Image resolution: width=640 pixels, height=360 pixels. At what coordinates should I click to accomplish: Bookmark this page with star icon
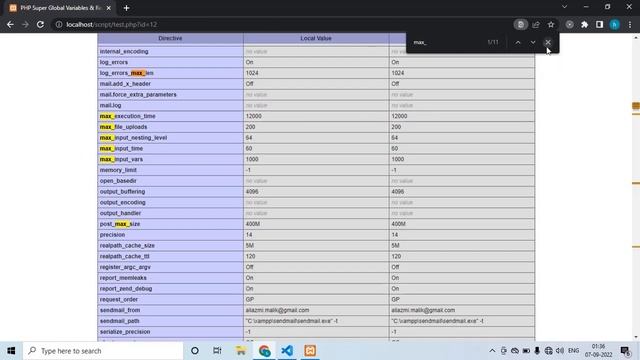pyautogui.click(x=551, y=24)
